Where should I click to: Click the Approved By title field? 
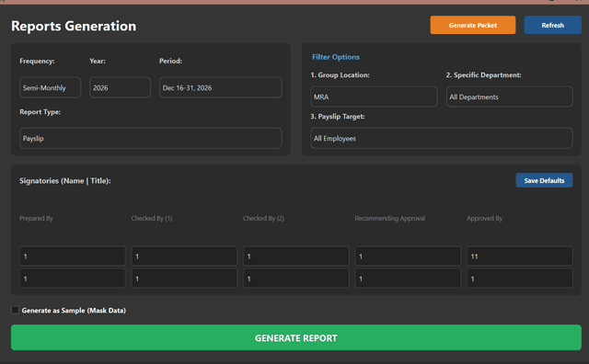519,279
